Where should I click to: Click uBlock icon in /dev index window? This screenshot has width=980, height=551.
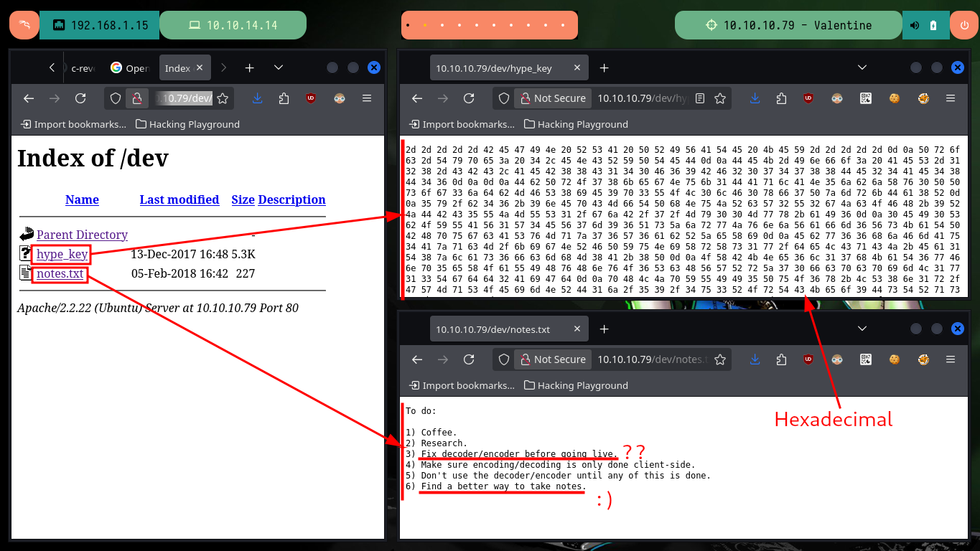[x=311, y=98]
